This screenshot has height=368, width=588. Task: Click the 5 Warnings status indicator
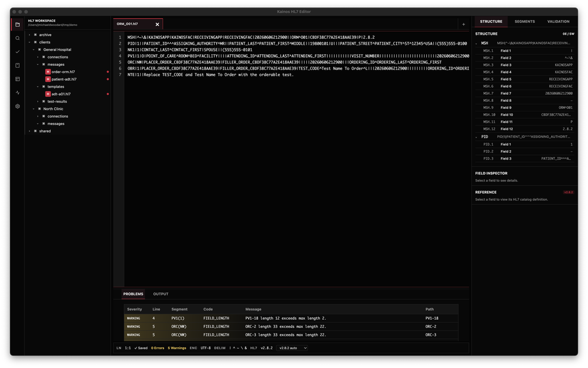[x=176, y=348]
